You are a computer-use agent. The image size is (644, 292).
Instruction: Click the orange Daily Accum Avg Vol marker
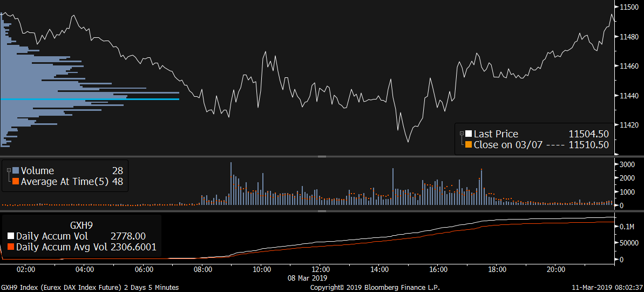tap(11, 247)
